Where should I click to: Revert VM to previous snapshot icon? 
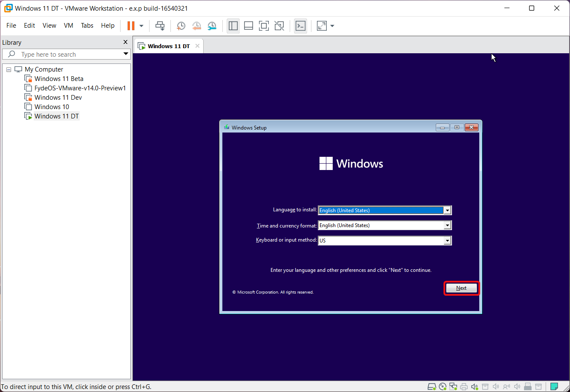click(196, 26)
